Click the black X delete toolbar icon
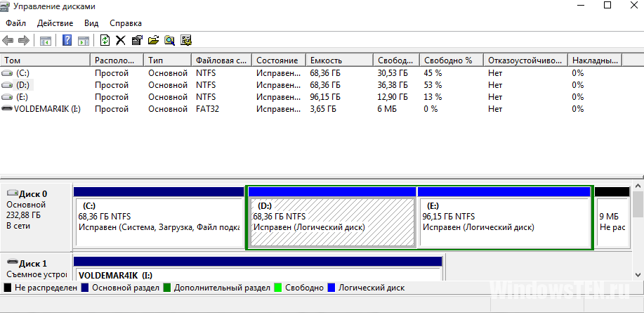The image size is (644, 313). 121,40
